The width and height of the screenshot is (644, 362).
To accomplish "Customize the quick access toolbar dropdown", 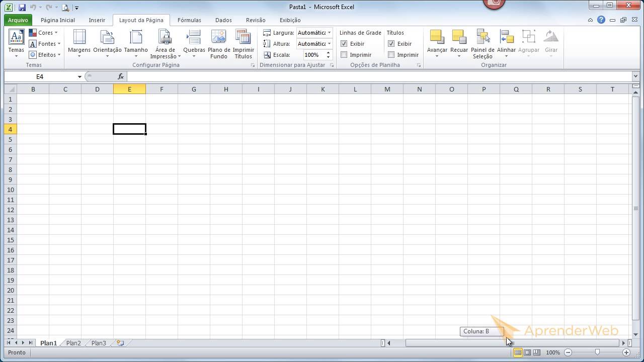I will (76, 8).
